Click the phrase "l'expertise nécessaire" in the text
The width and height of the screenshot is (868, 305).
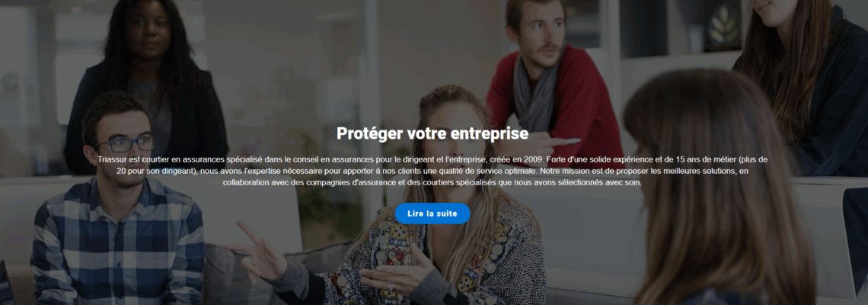click(279, 171)
